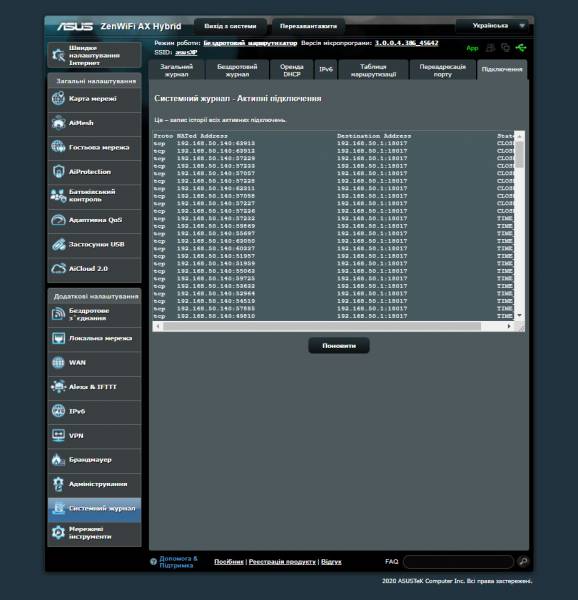Viewport: 578px width, 600px height.
Task: Open IPv6 sidebar icon
Action: coord(59,411)
